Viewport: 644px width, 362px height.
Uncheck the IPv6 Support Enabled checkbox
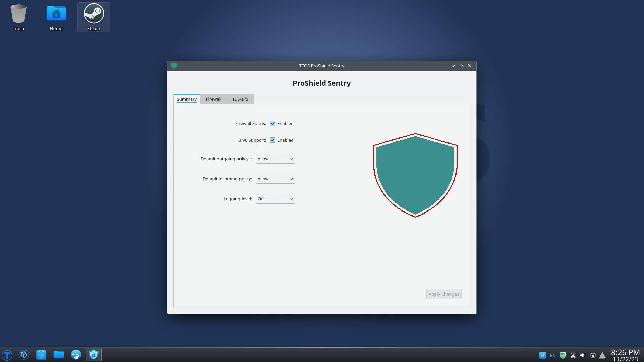[x=273, y=140]
